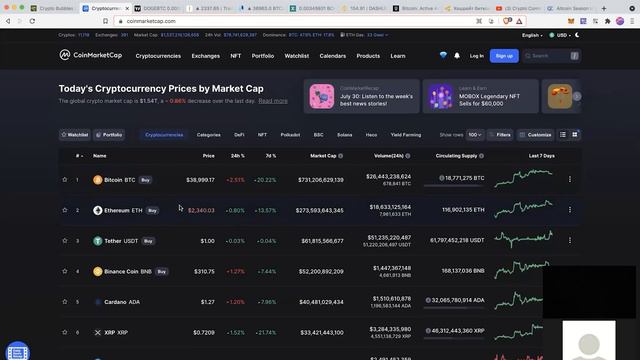Open the Filters button
The height and width of the screenshot is (360, 640).
click(500, 135)
